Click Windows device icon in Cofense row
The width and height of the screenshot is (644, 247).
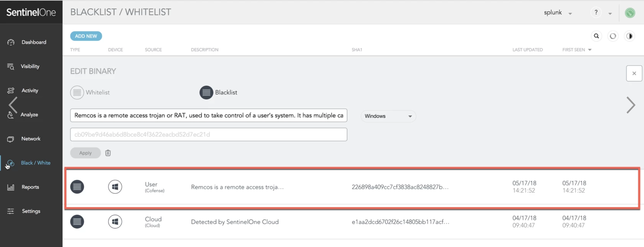tap(115, 187)
